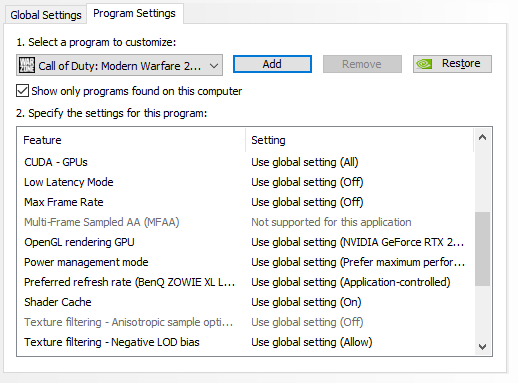The width and height of the screenshot is (518, 383).
Task: Open CUDA setting 'Use global setting (All)'
Action: 305,162
